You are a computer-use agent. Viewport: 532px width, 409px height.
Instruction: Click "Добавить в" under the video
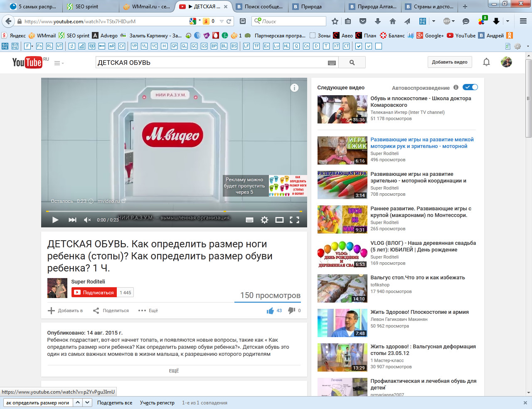(65, 310)
